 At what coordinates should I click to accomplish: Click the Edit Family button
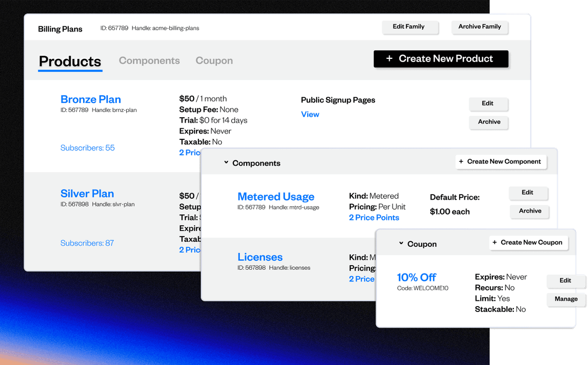coord(410,27)
